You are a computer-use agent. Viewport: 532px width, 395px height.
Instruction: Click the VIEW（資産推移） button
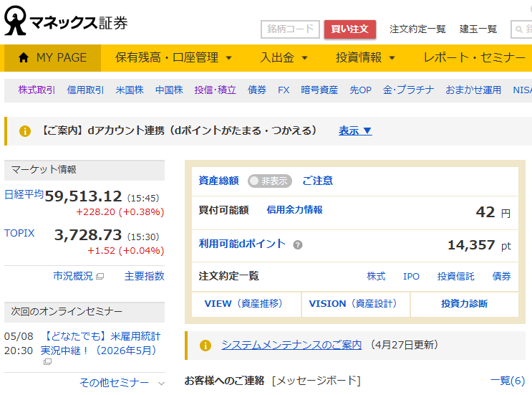(246, 305)
